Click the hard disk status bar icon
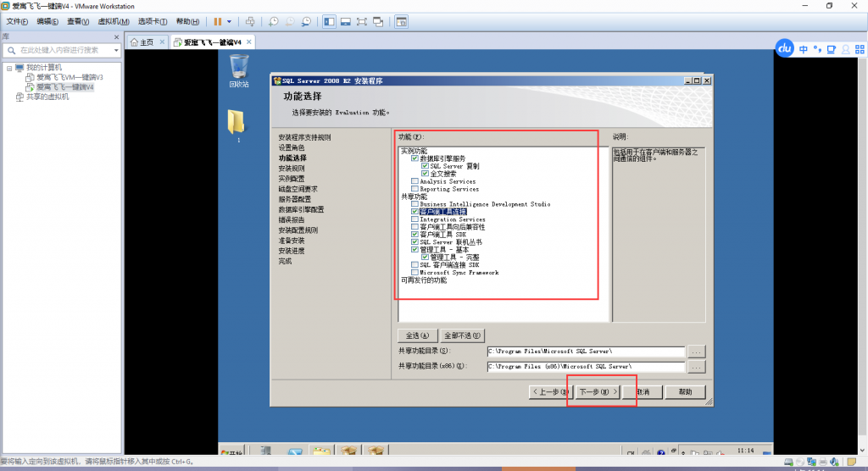The image size is (868, 471). pos(788,462)
